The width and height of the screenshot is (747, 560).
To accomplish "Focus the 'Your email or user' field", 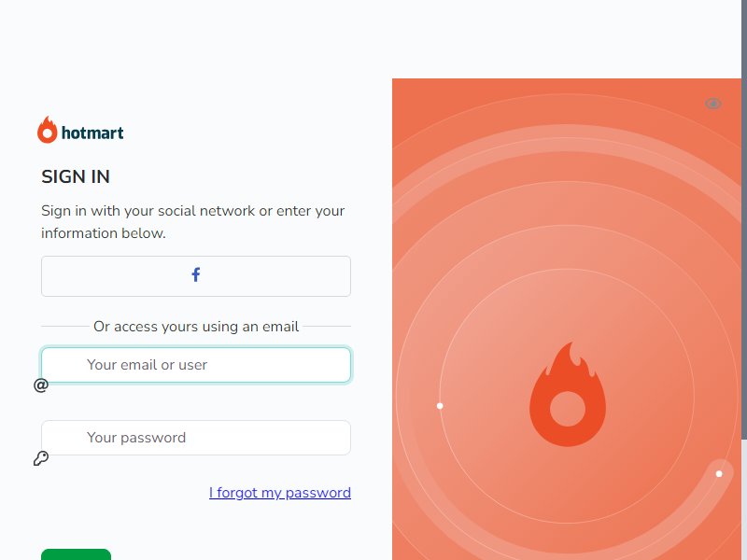I will tap(196, 365).
